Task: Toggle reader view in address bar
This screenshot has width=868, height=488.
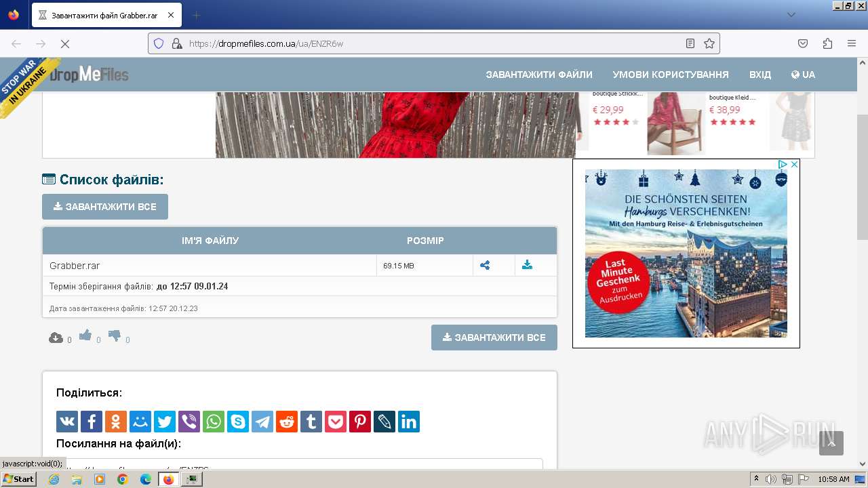Action: 690,43
